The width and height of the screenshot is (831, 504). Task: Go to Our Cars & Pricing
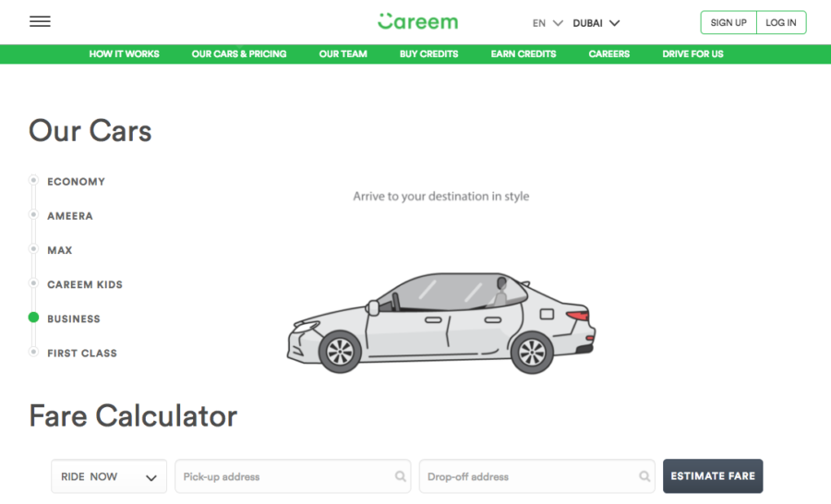point(239,54)
